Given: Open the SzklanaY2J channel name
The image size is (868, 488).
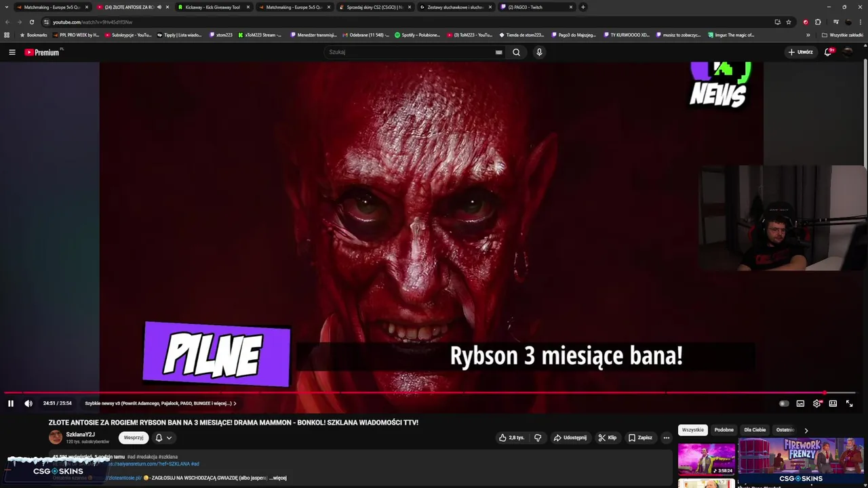Looking at the screenshot, I should tap(81, 434).
